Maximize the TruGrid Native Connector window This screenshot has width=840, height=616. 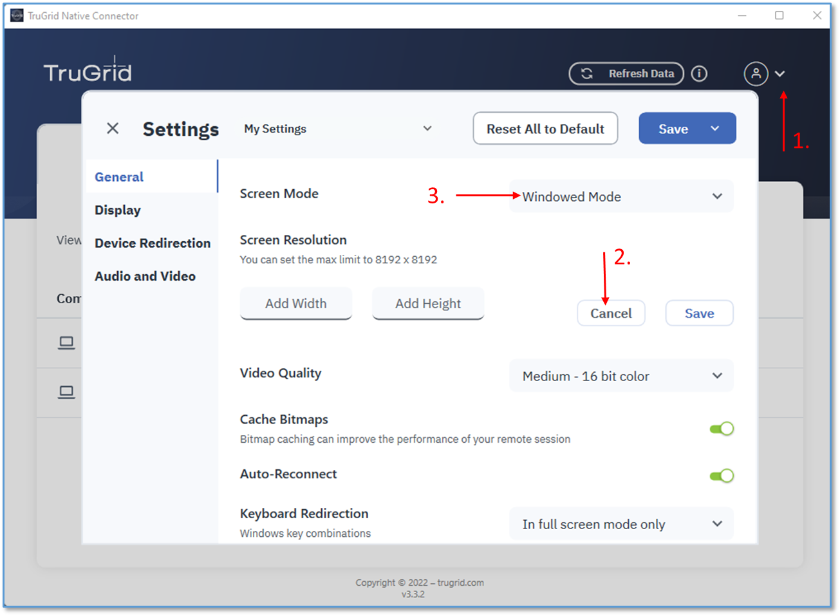click(779, 15)
